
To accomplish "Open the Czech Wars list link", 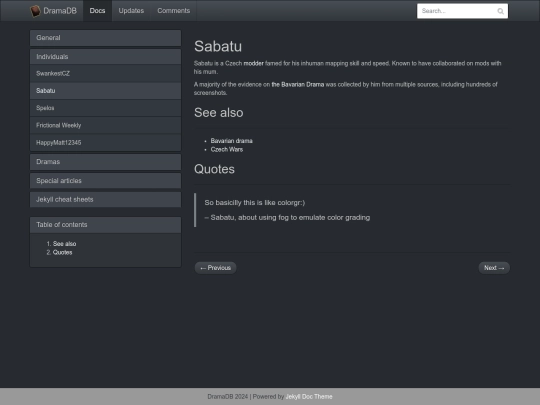I will (x=227, y=149).
